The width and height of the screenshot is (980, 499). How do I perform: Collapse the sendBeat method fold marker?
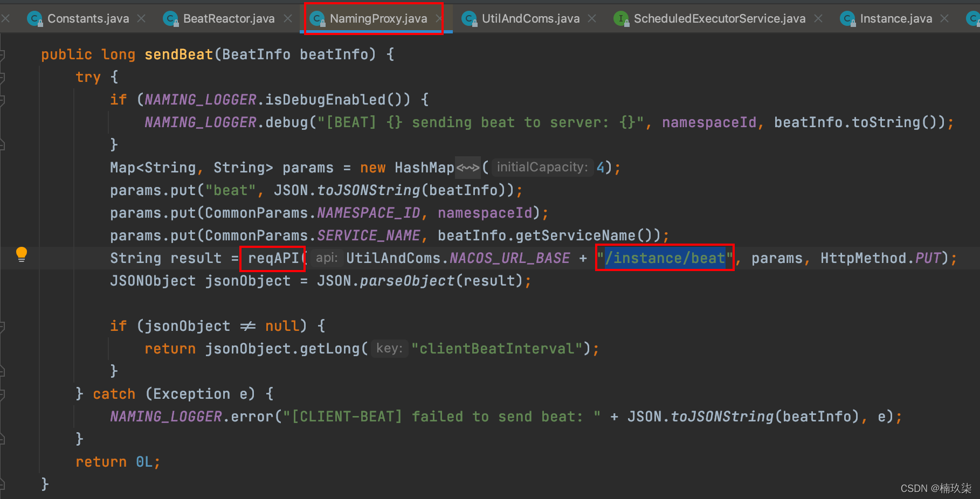click(x=2, y=54)
